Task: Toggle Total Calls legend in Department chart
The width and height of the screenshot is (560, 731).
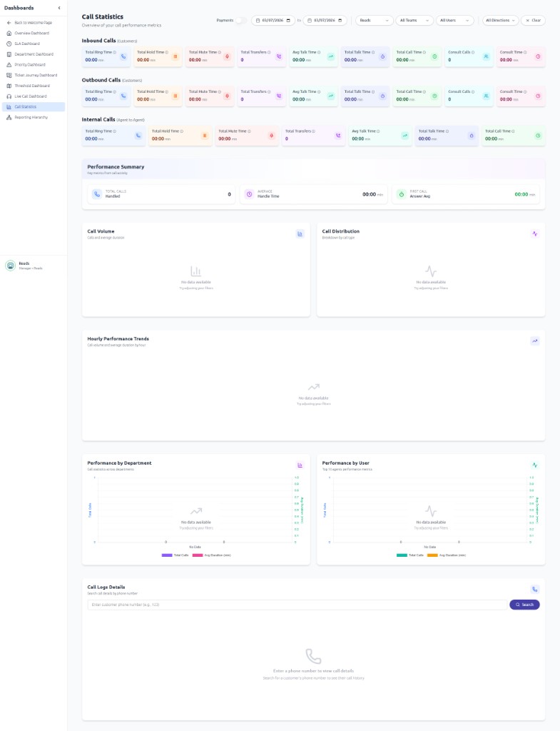Action: point(175,555)
